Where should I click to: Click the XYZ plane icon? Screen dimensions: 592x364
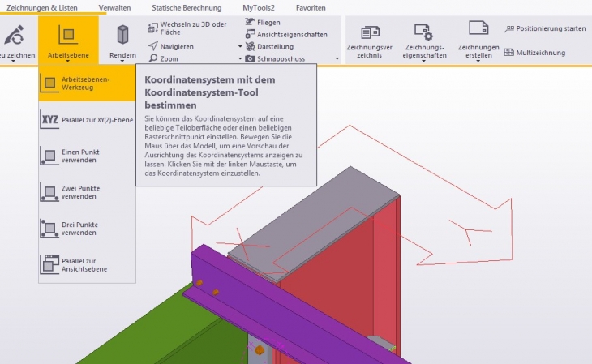click(x=49, y=120)
